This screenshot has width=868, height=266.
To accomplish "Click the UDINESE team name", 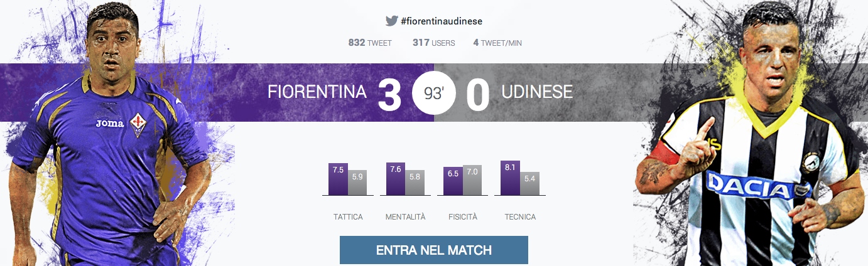I will (x=538, y=92).
